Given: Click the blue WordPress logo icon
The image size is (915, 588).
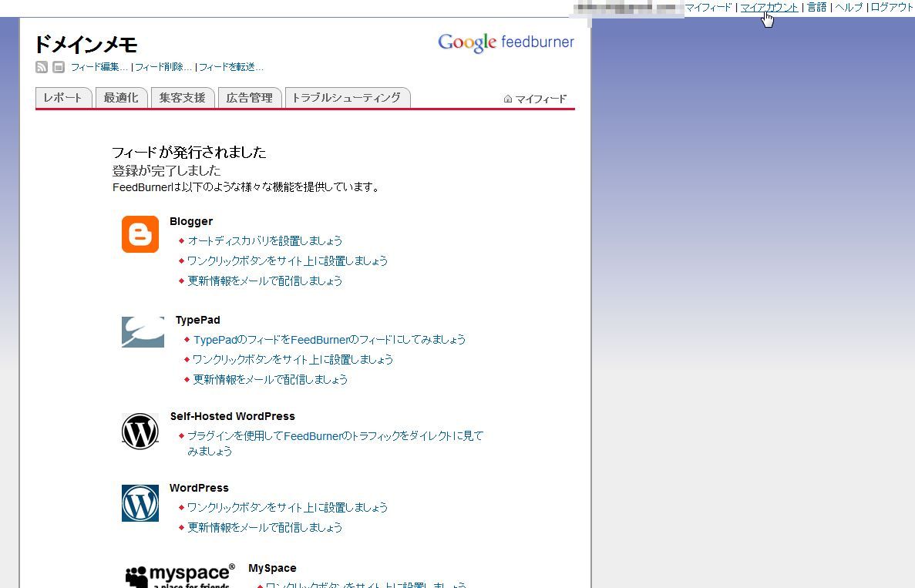Looking at the screenshot, I should click(140, 502).
